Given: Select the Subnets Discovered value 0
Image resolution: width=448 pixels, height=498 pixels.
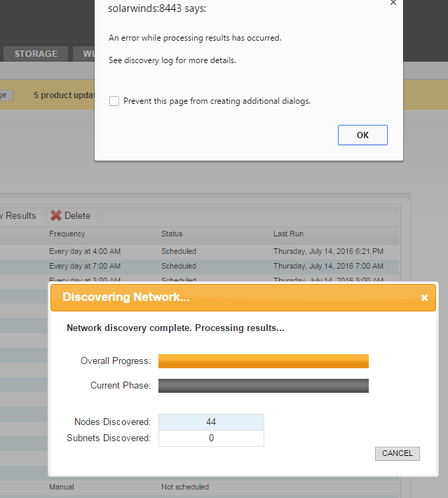Looking at the screenshot, I should pos(211,438).
